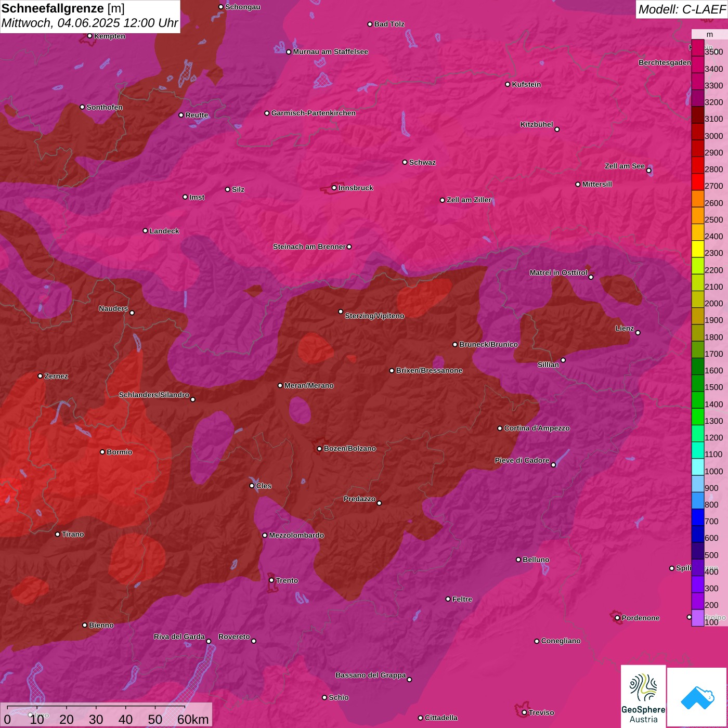Screen dimensions: 728x728
Task: Click the Bad Tölz location dot
Action: 370,24
